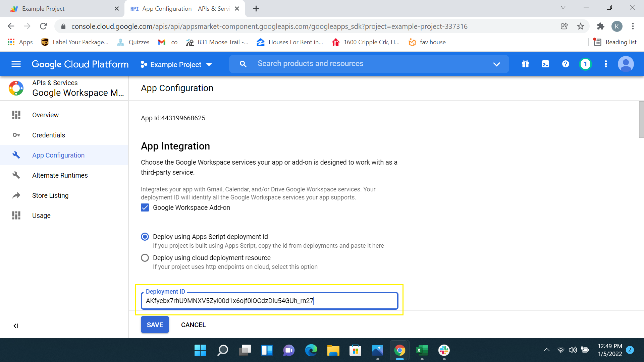
Task: Uncheck the Google Workspace Add-on checkbox
Action: (x=145, y=207)
